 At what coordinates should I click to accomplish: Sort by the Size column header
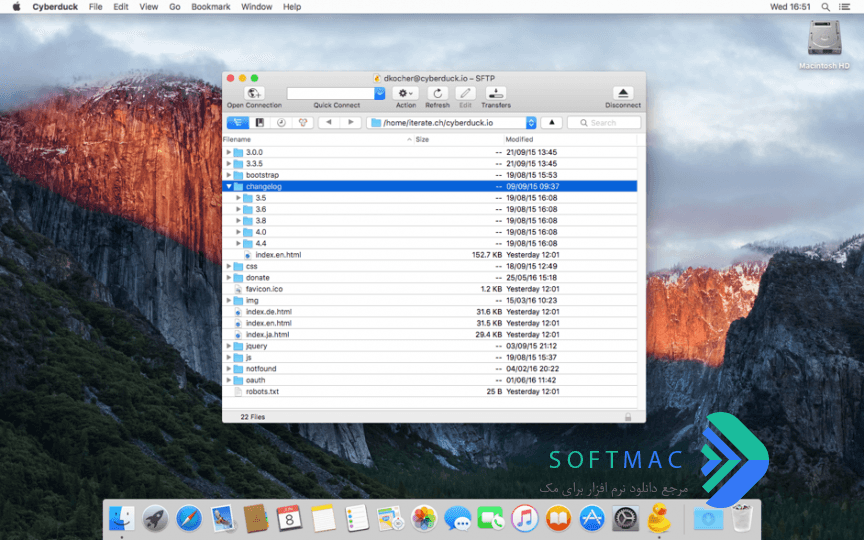coord(458,139)
